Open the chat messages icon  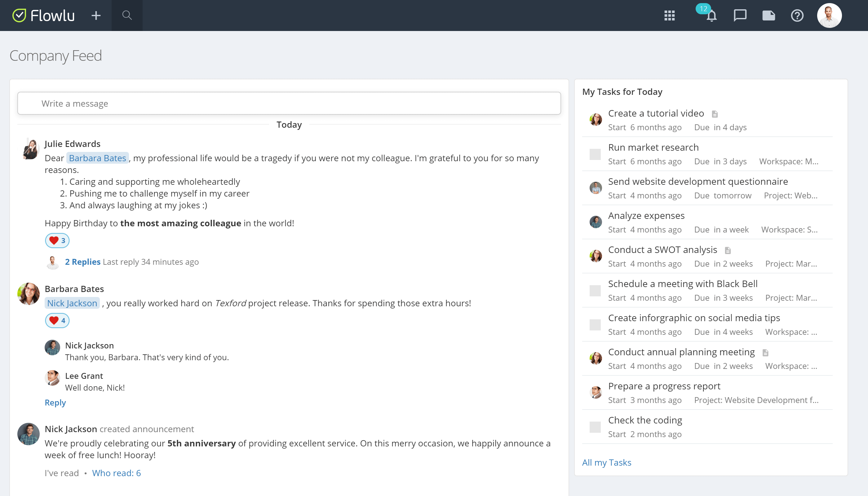click(740, 15)
